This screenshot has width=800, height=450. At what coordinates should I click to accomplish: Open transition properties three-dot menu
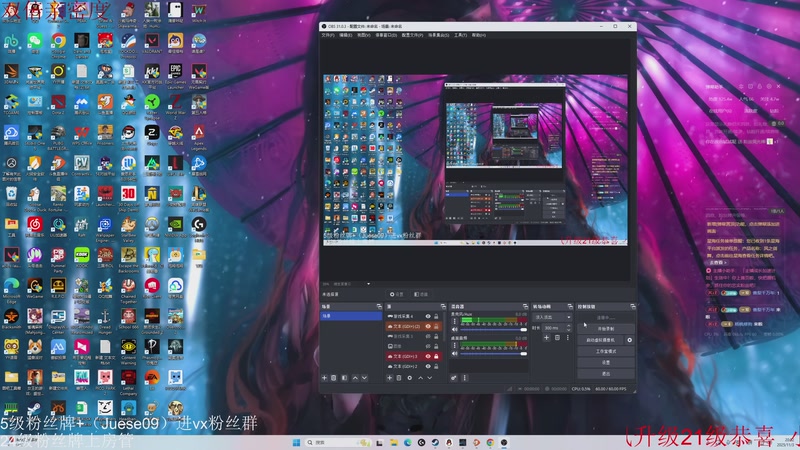point(567,338)
